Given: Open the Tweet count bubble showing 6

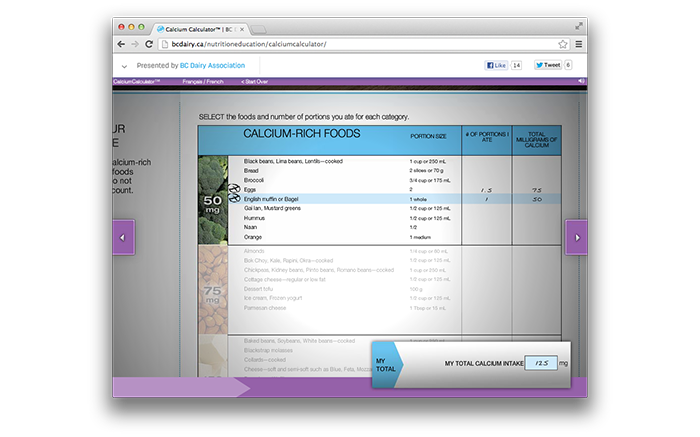Looking at the screenshot, I should (568, 65).
